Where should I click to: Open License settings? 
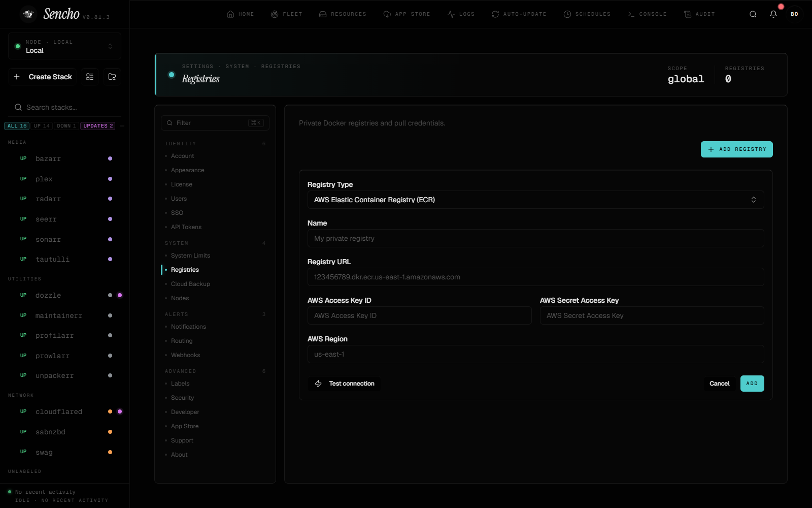point(215,184)
